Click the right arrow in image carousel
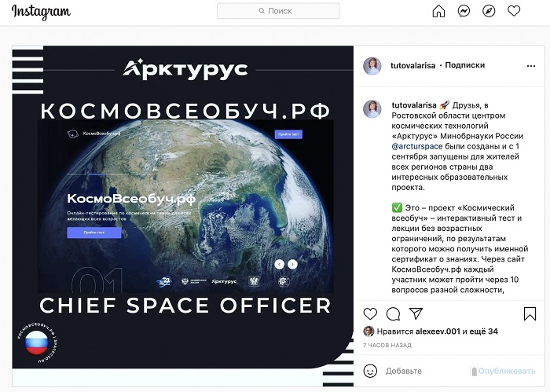The height and width of the screenshot is (392, 550). (x=292, y=264)
